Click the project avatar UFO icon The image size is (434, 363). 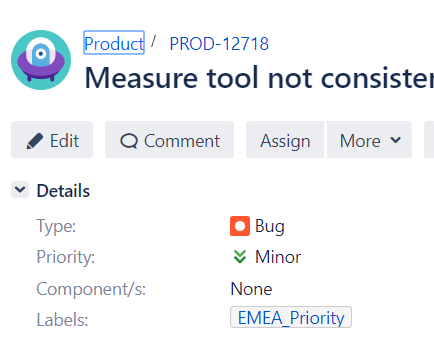click(x=41, y=60)
